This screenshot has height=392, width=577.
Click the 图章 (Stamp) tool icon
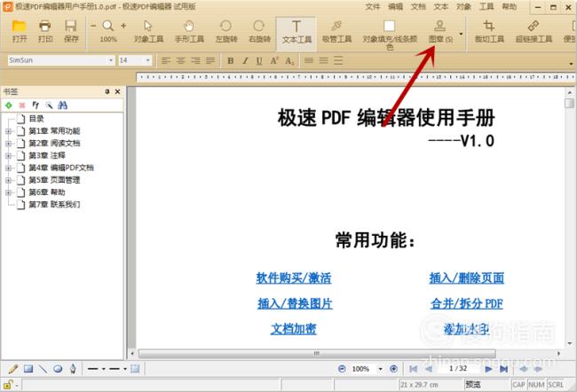439,26
